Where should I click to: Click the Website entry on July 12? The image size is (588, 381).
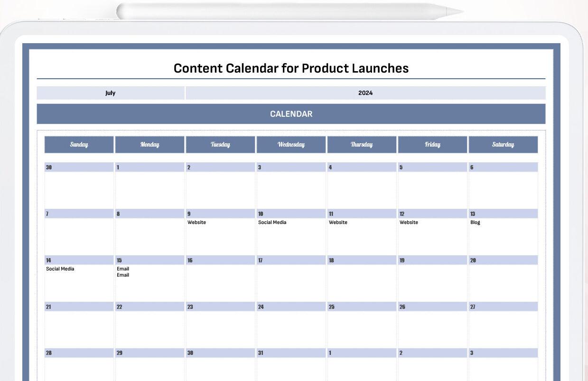(409, 223)
